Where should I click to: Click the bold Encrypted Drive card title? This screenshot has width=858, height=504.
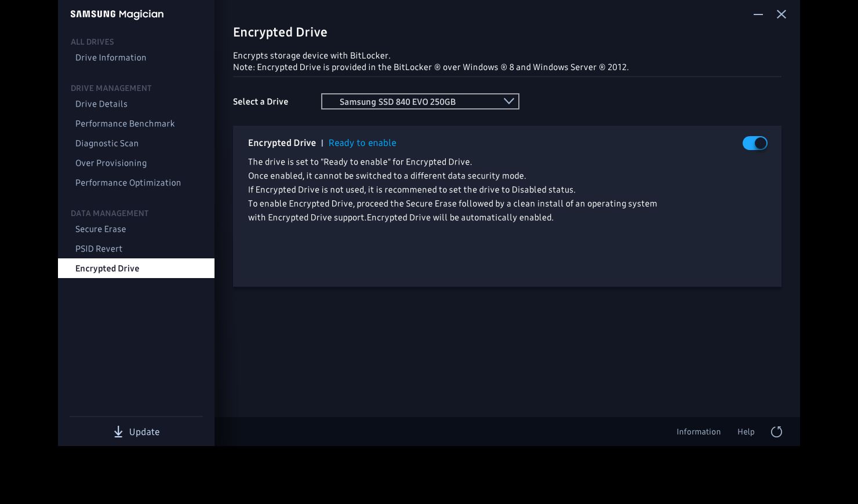pyautogui.click(x=282, y=143)
